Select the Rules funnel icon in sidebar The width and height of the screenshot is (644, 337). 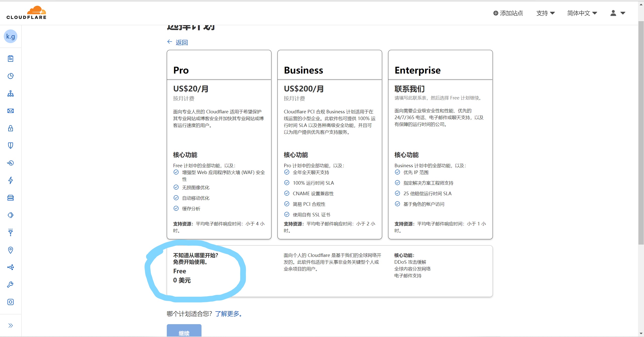pyautogui.click(x=11, y=232)
